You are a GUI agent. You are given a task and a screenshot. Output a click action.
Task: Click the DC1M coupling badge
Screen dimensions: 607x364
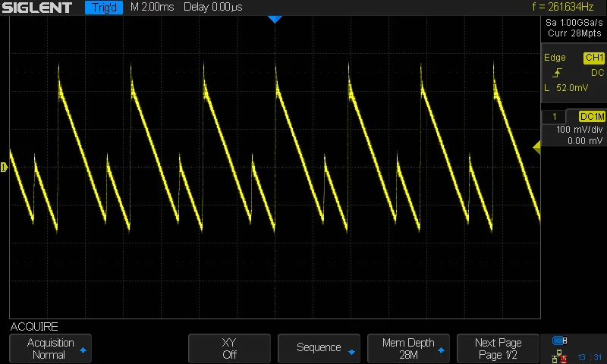point(592,117)
